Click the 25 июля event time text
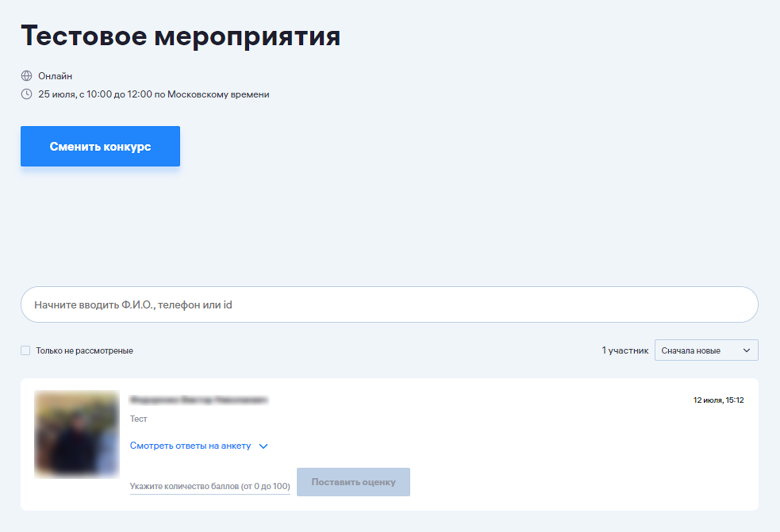This screenshot has height=532, width=780. 153,94
